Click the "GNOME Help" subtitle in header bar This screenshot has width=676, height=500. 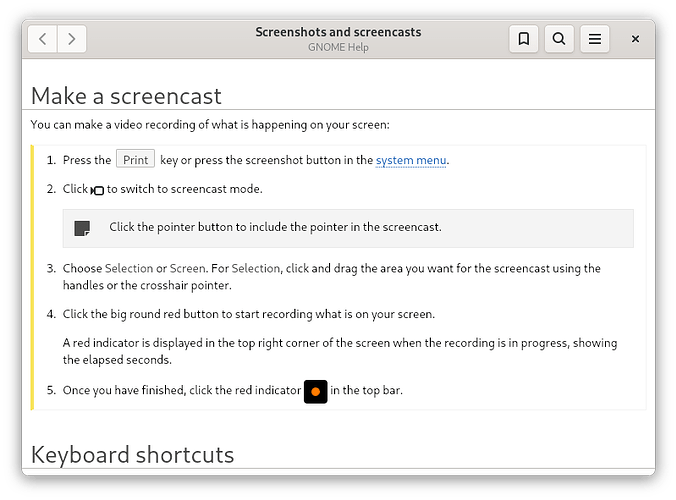point(338,48)
